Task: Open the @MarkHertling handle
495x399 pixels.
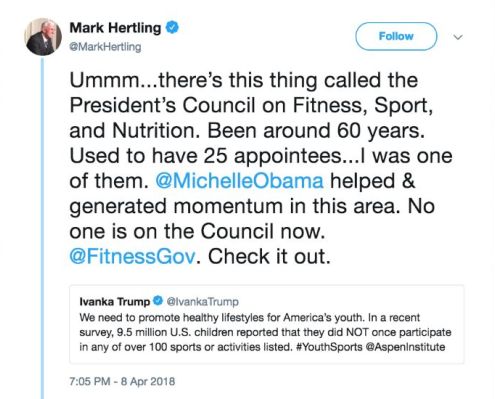Action: (105, 47)
